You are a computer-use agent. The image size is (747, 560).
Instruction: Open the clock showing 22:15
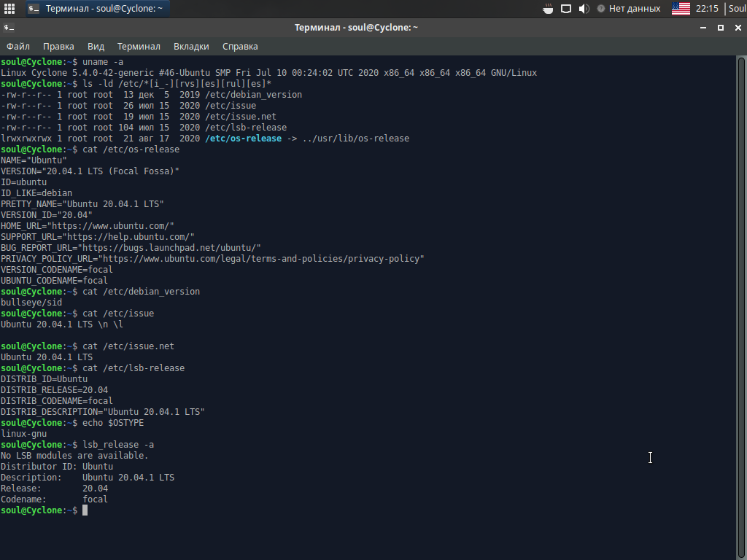[707, 9]
